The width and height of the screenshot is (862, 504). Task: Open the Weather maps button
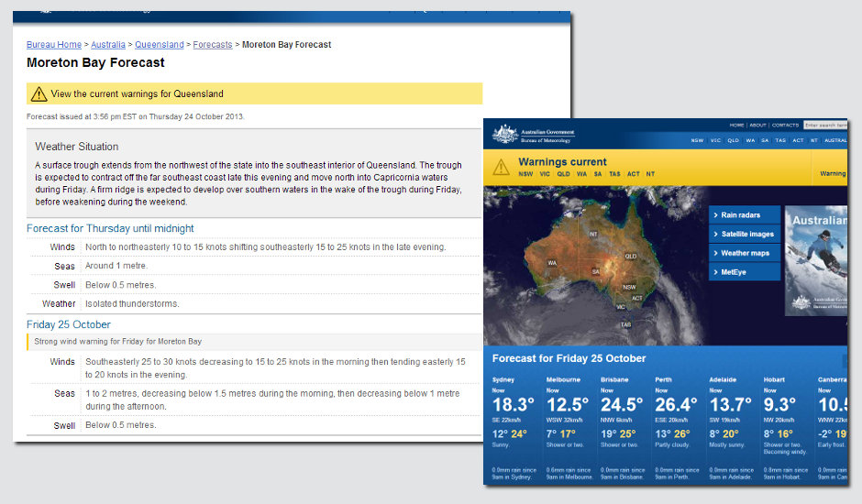(745, 253)
